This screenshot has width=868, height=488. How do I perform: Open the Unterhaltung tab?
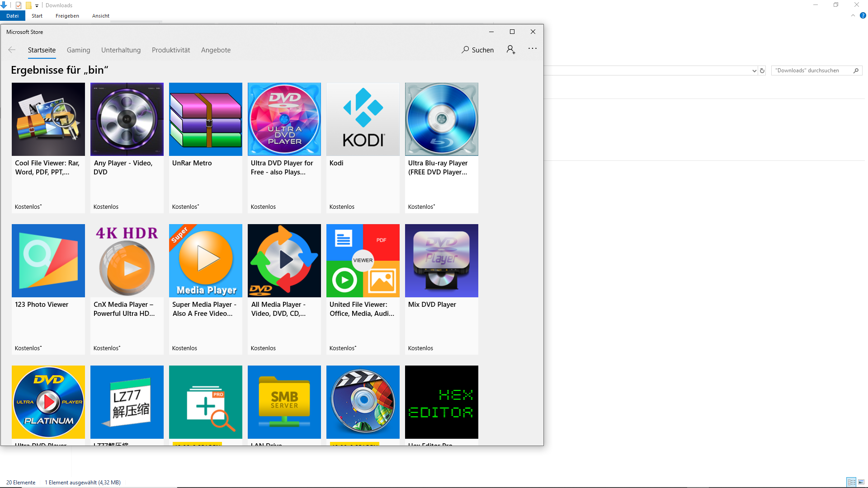point(121,50)
